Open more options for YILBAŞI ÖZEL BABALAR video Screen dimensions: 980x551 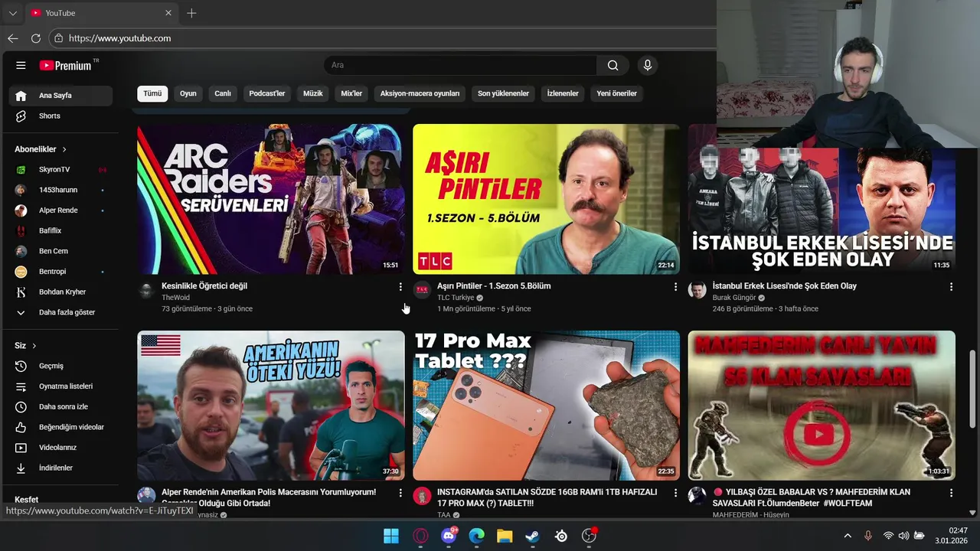pyautogui.click(x=951, y=493)
